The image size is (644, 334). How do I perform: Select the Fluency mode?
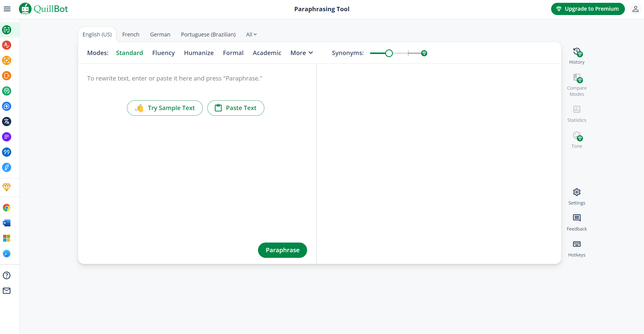(x=163, y=53)
